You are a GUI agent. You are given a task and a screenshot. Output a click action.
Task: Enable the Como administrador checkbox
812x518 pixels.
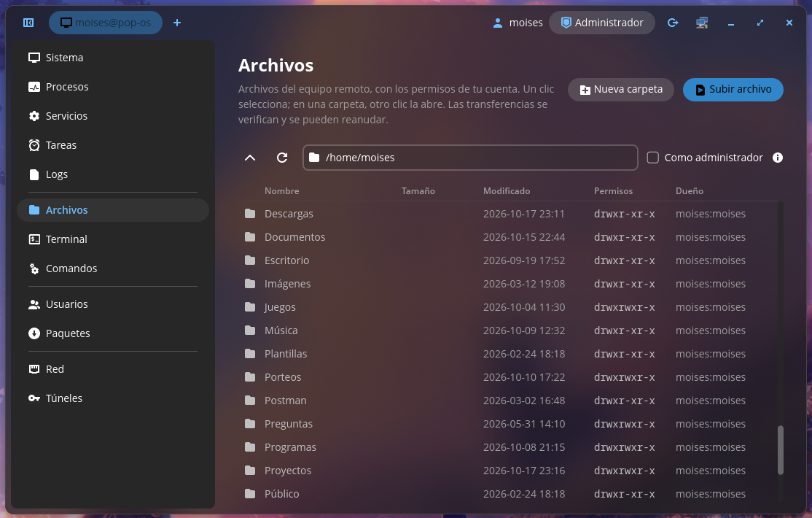(653, 158)
